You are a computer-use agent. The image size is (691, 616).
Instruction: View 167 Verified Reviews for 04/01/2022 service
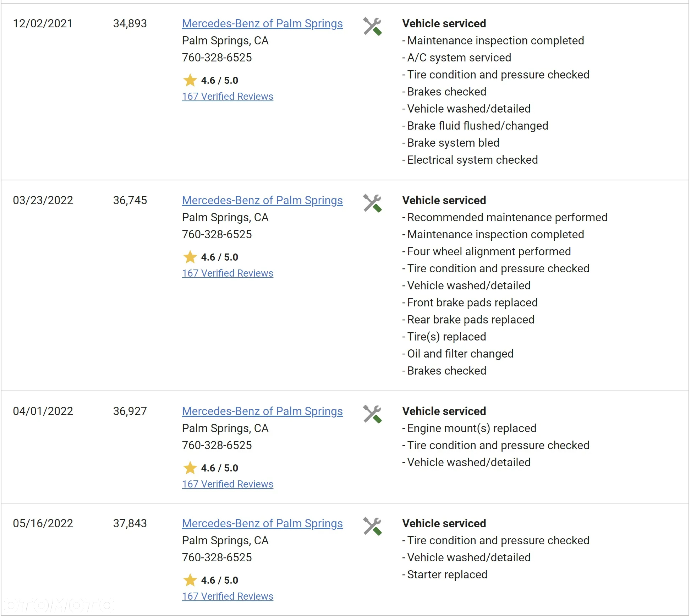(227, 484)
